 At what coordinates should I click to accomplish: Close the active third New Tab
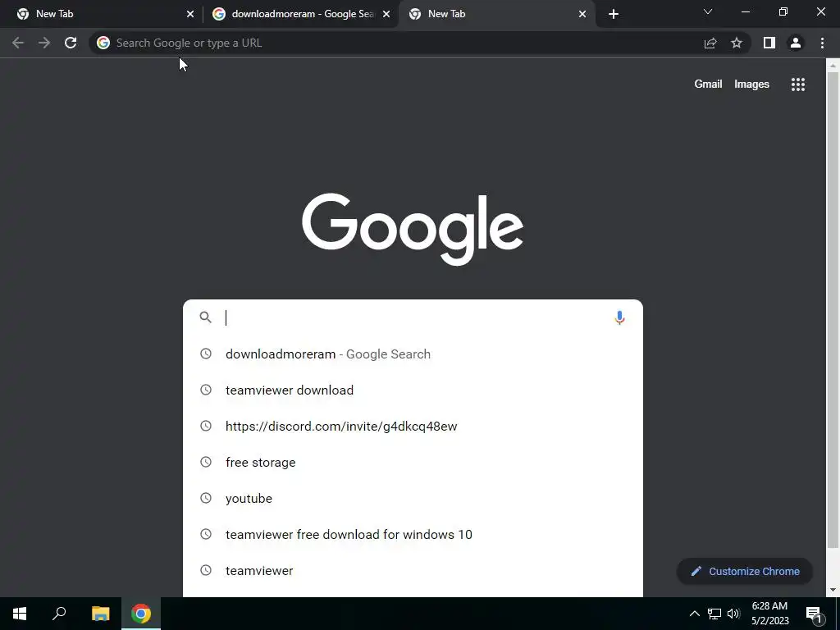pos(582,14)
